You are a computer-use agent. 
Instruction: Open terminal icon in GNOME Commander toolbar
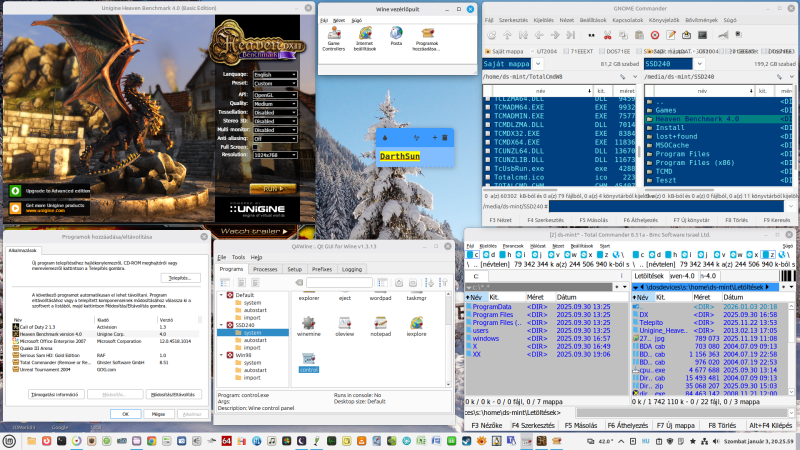703,35
